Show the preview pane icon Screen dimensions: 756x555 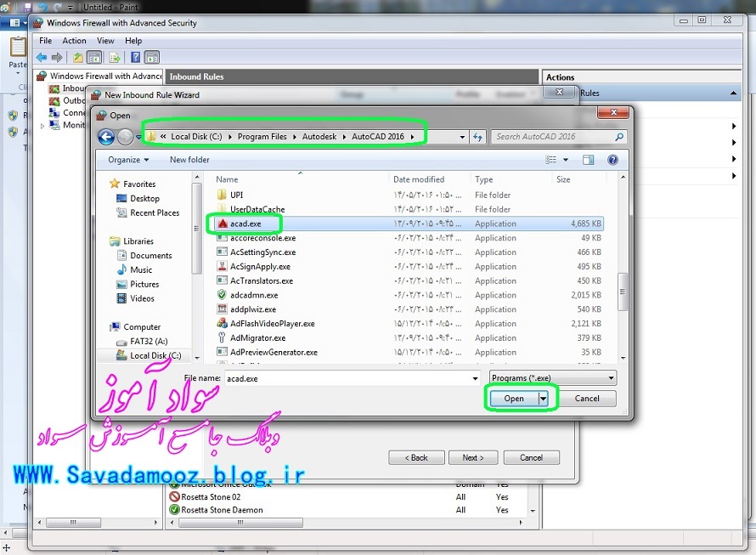tap(588, 160)
